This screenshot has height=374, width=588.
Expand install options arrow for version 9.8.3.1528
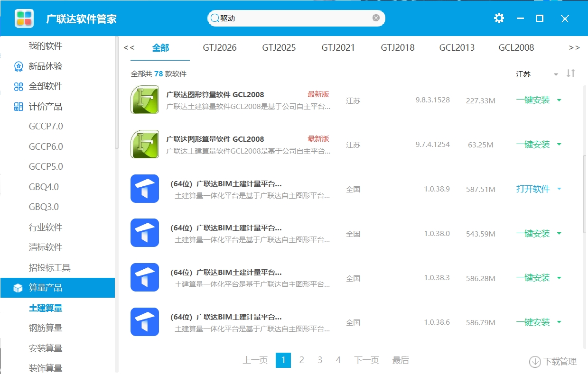pyautogui.click(x=559, y=100)
